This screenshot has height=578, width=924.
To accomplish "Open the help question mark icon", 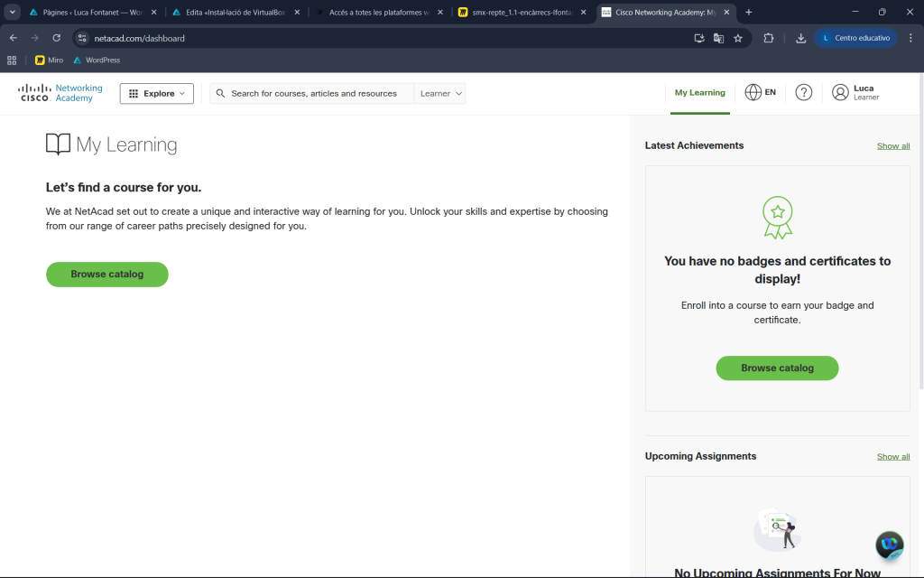I will (803, 93).
